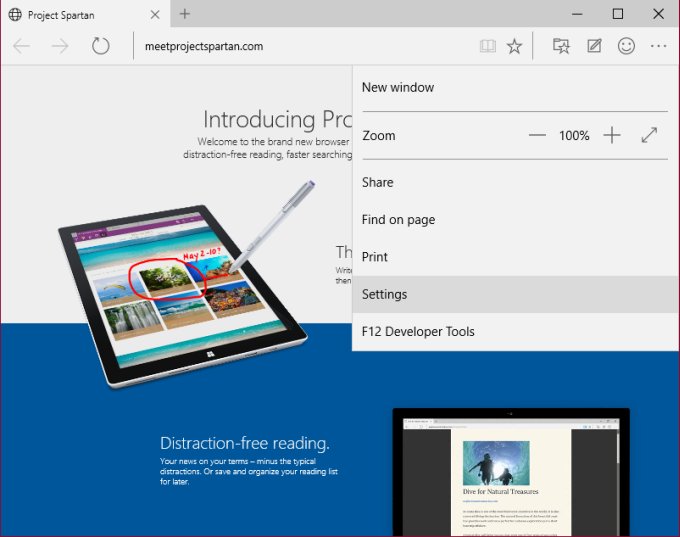Add page to favorites star icon
Viewport: 680px width, 537px height.
pos(514,46)
